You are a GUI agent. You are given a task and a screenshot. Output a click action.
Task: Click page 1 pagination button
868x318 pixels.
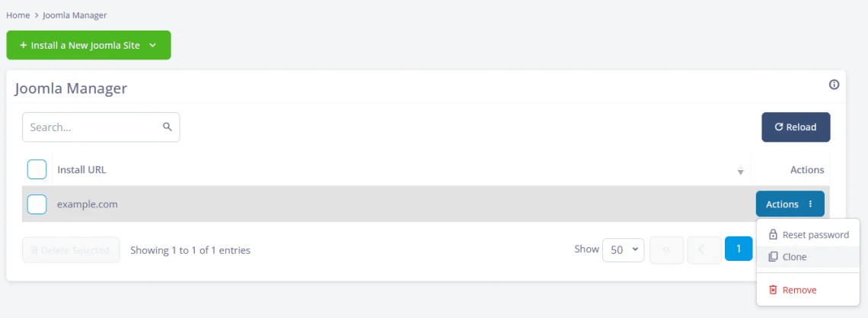click(739, 249)
